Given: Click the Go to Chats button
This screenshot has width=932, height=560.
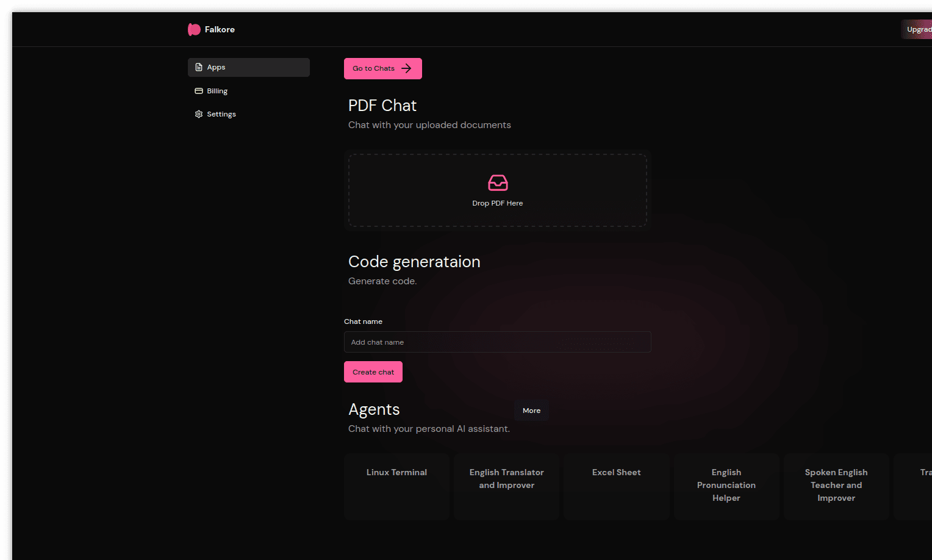Looking at the screenshot, I should coord(383,68).
